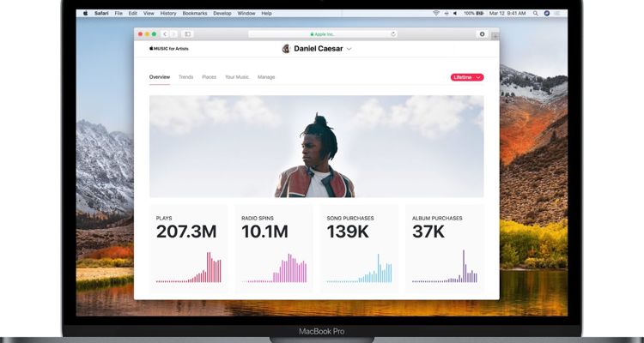
Task: Click the ALBUM PURCHASES bar chart
Action: (445, 267)
